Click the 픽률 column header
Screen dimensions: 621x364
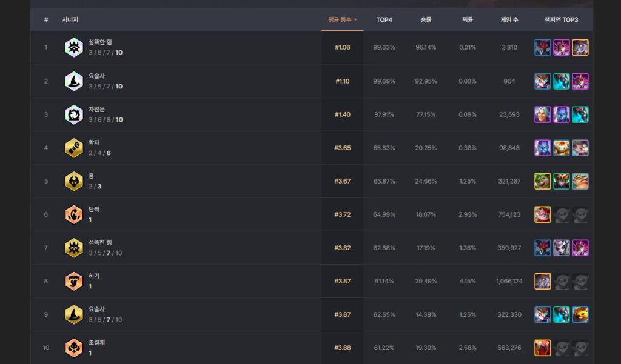[468, 20]
